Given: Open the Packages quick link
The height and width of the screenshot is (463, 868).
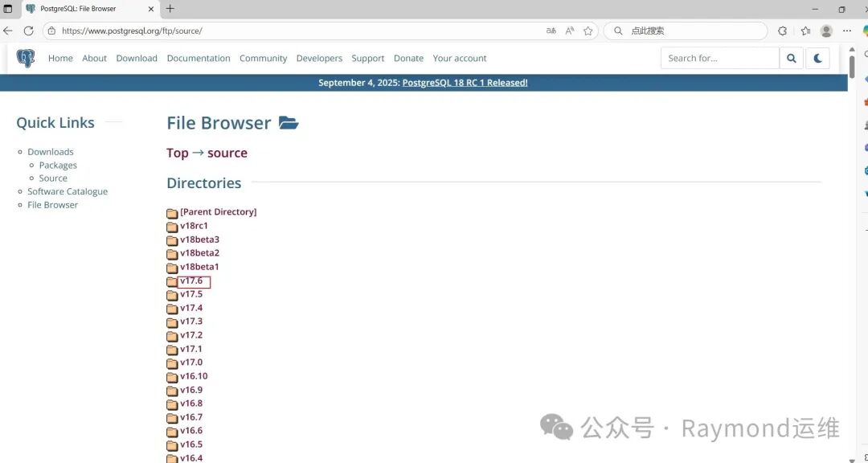Looking at the screenshot, I should pos(58,165).
